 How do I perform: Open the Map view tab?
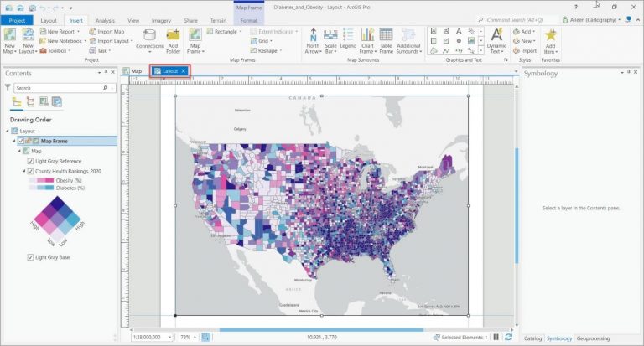point(132,71)
